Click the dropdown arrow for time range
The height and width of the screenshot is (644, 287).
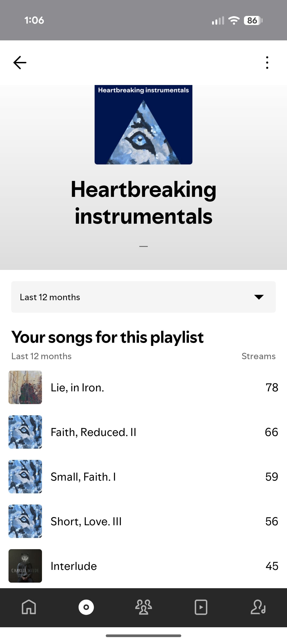coord(259,297)
